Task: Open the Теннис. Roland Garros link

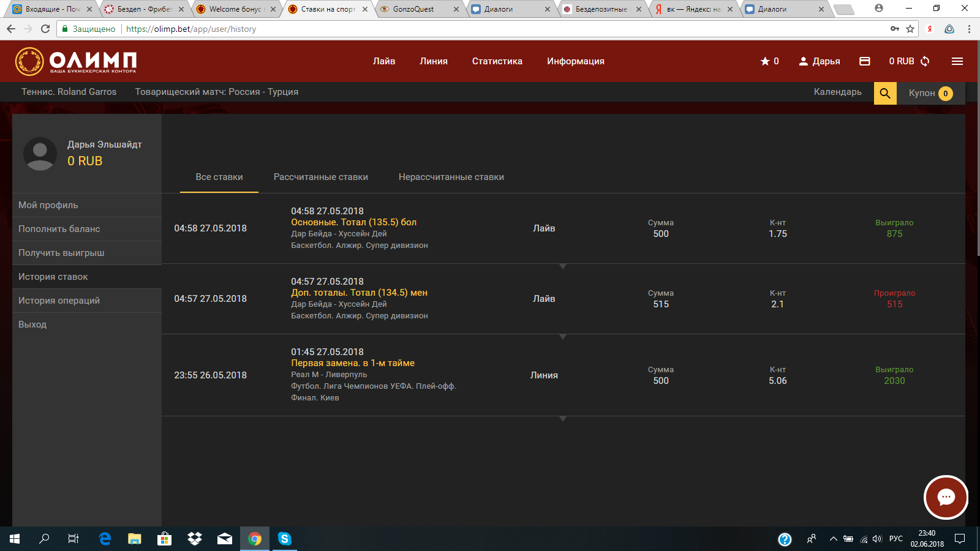Action: (69, 92)
